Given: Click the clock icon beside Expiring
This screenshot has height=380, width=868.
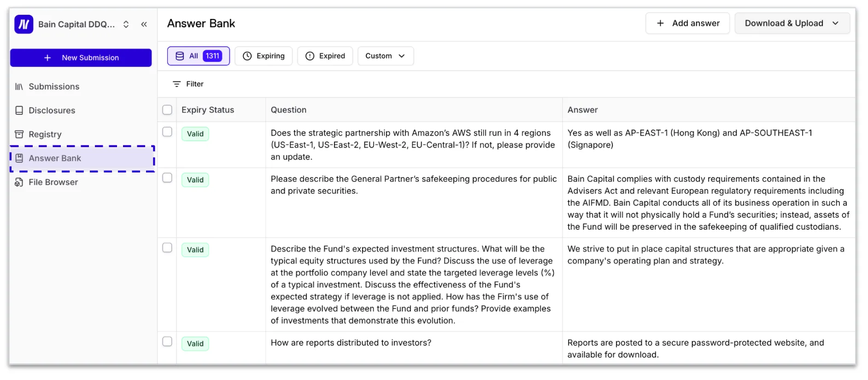Looking at the screenshot, I should pyautogui.click(x=247, y=56).
